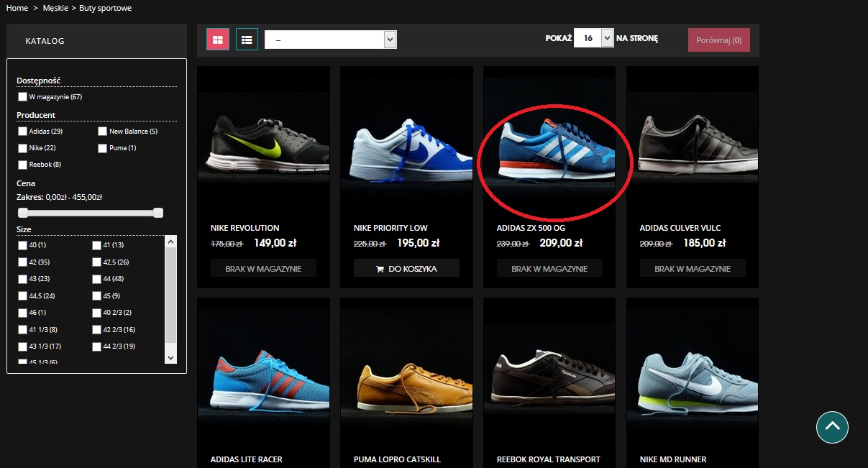Click the Porównaj (0) compare button
The height and width of the screenshot is (468, 868).
(719, 40)
